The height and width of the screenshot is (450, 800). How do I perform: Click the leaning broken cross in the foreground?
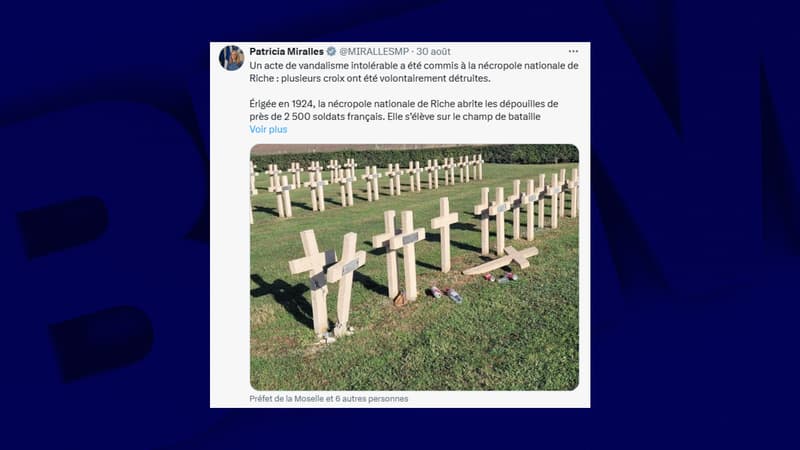coord(346,282)
